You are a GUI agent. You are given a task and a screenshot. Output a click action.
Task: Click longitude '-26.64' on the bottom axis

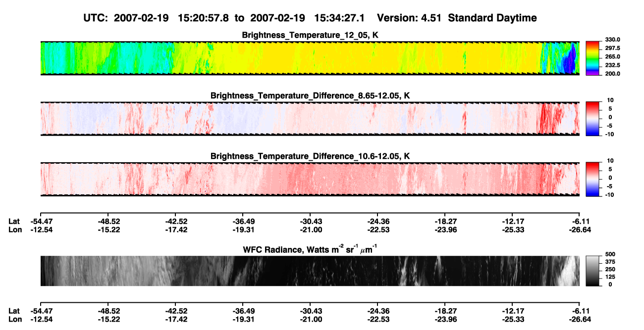click(579, 320)
